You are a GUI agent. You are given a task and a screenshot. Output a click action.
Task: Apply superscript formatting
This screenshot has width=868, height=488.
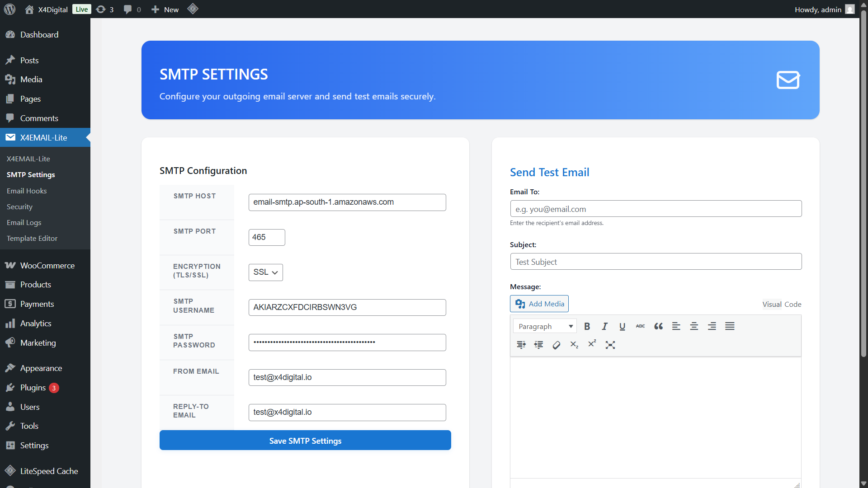592,344
